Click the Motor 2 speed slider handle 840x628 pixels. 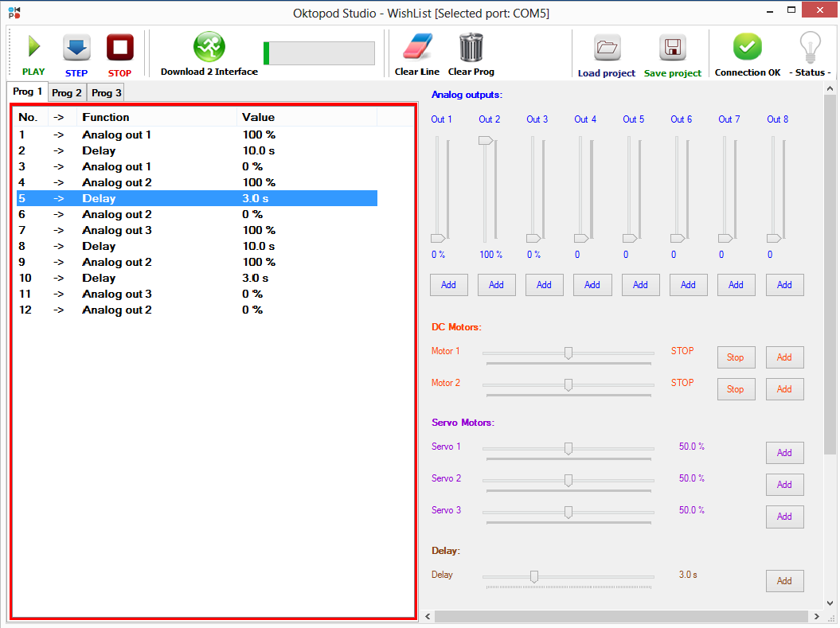[568, 384]
